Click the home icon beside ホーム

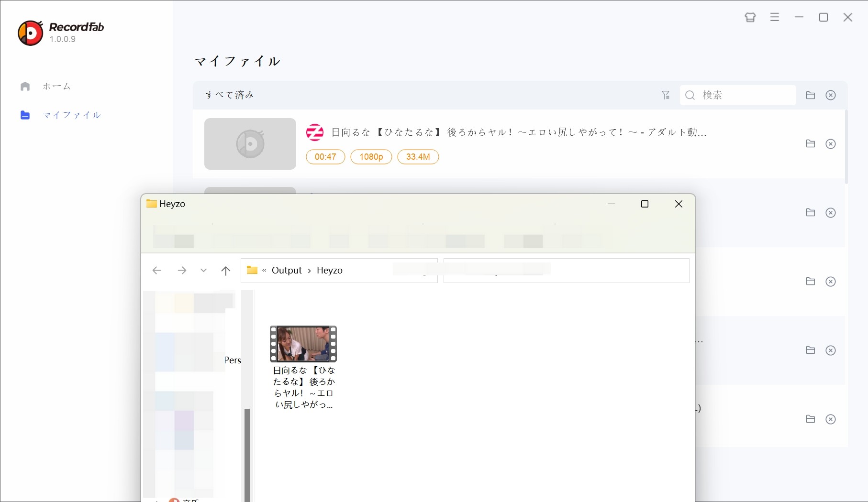pyautogui.click(x=25, y=87)
